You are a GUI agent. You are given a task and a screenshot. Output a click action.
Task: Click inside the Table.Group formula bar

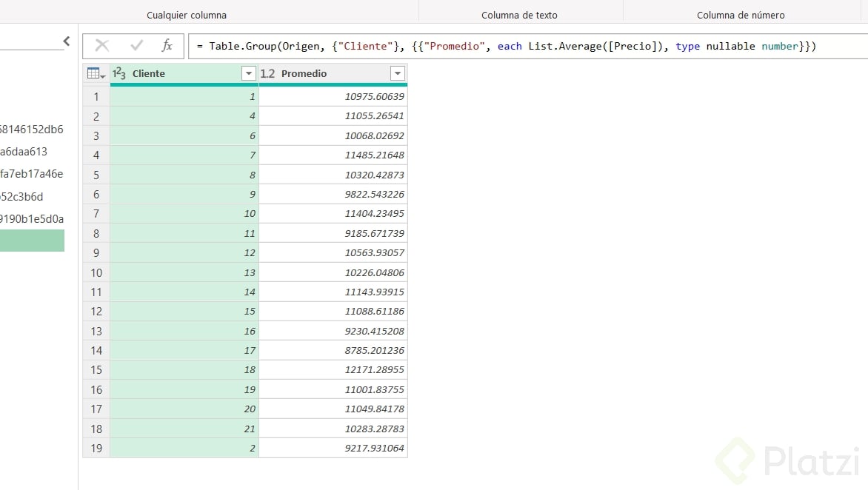click(x=518, y=46)
